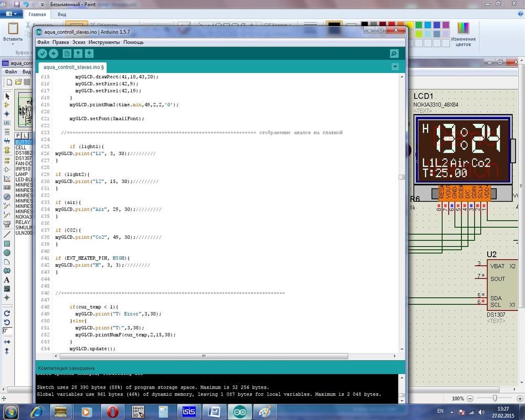Switch to the Вид tab in Paint
The width and height of the screenshot is (525, 420).
click(x=62, y=15)
